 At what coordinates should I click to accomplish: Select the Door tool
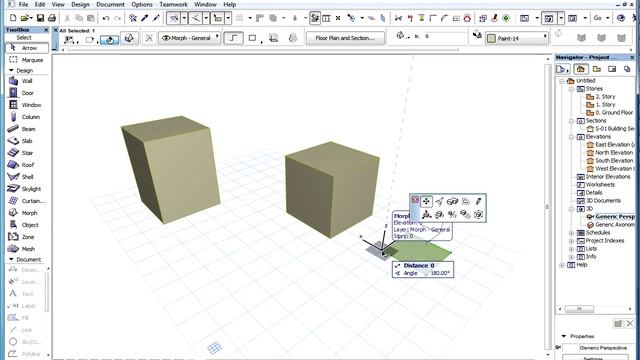pyautogui.click(x=27, y=93)
